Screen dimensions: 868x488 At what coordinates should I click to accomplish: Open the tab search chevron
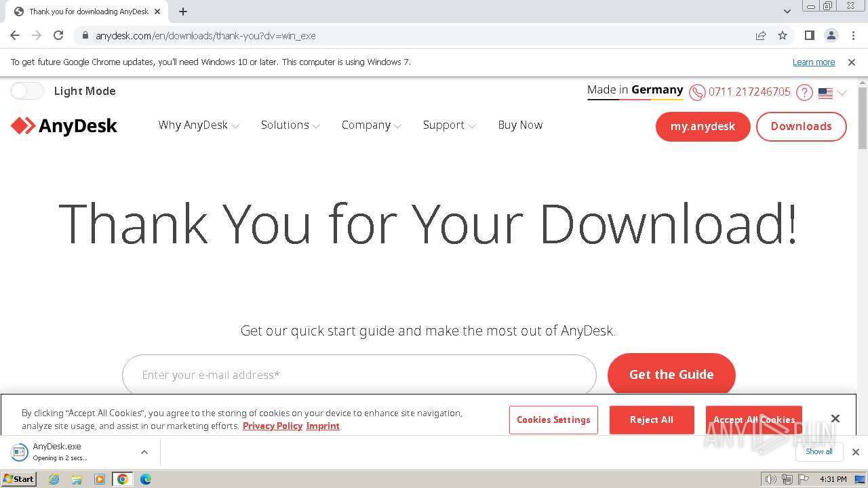(787, 12)
